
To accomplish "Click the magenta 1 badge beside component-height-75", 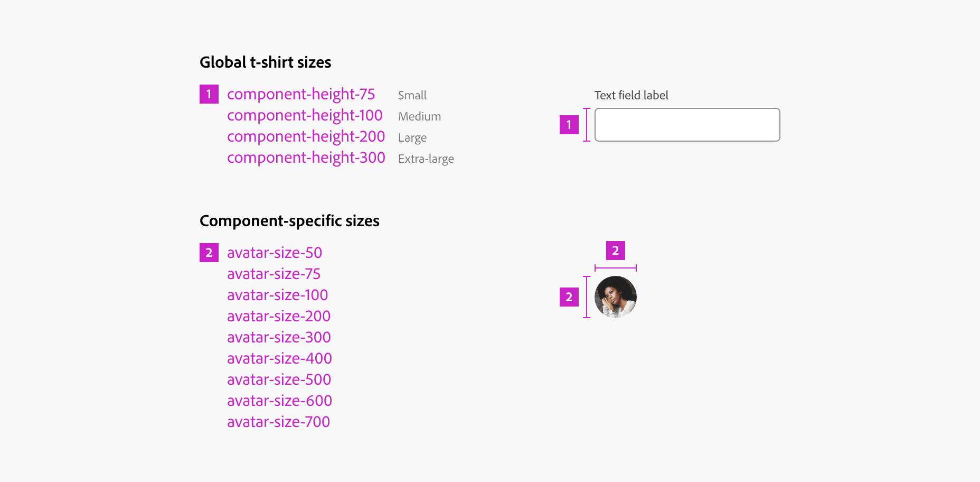I will pos(209,94).
